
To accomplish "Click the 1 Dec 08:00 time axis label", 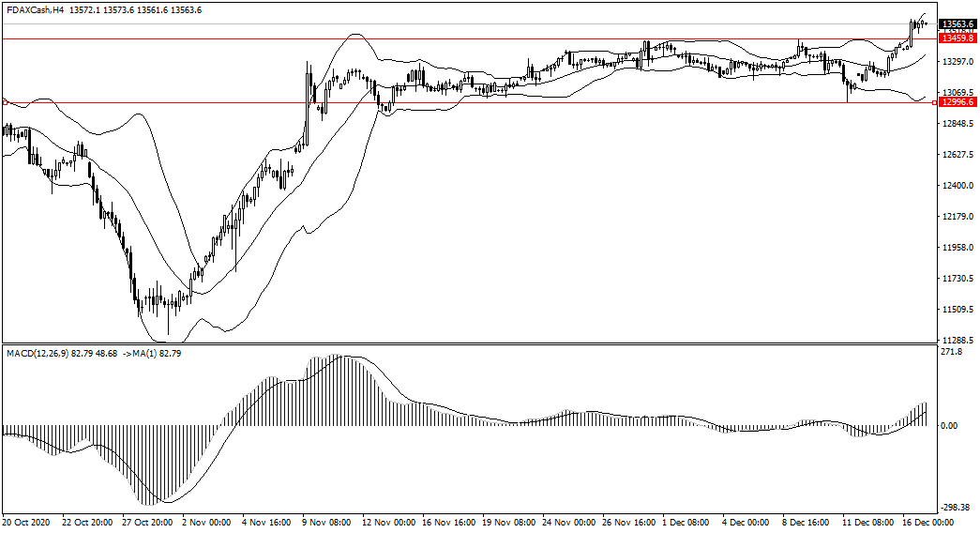I will tap(686, 522).
